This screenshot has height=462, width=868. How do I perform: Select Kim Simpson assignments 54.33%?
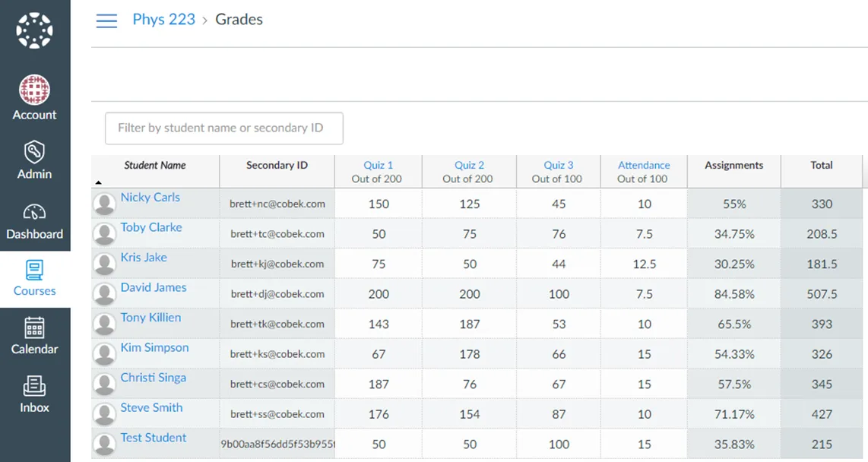click(x=734, y=353)
